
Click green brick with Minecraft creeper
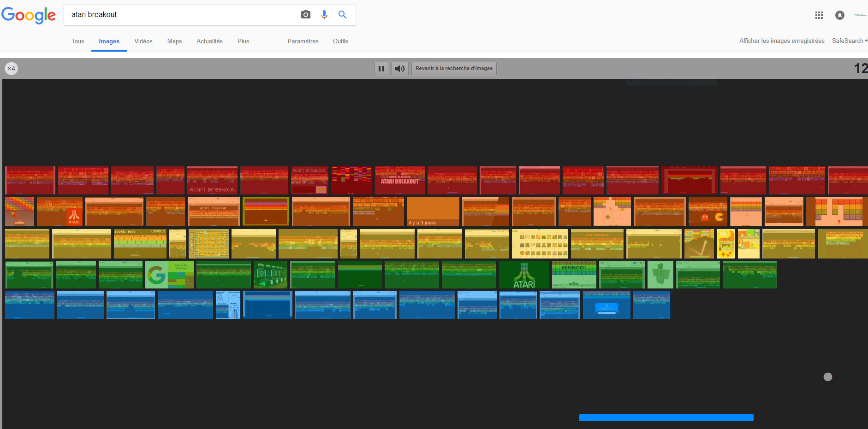click(660, 275)
